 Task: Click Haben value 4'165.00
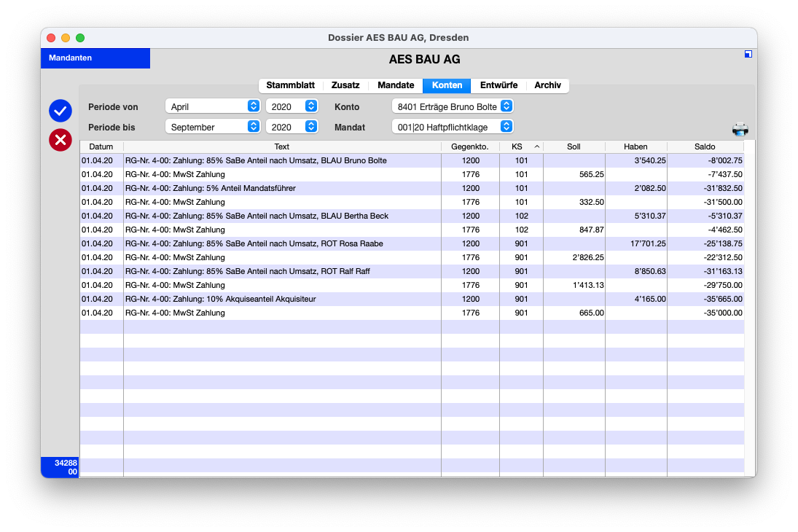[650, 299]
